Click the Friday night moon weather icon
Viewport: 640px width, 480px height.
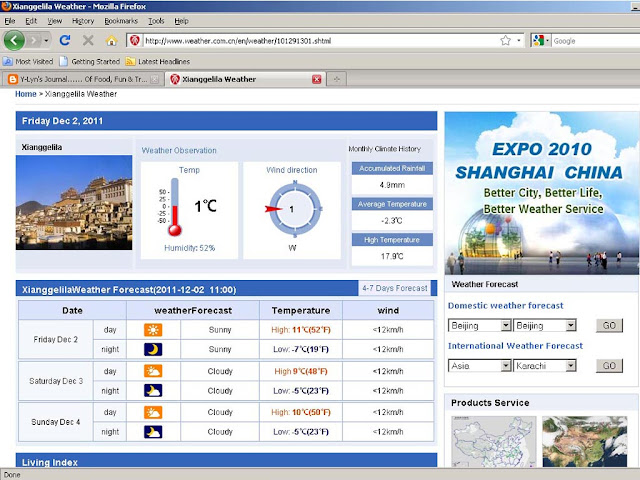click(153, 349)
